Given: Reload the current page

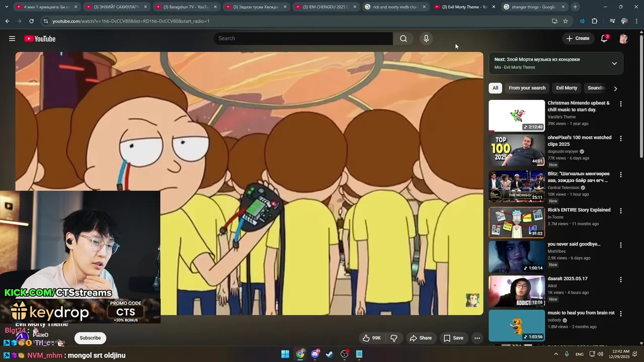Looking at the screenshot, I should [x=31, y=21].
